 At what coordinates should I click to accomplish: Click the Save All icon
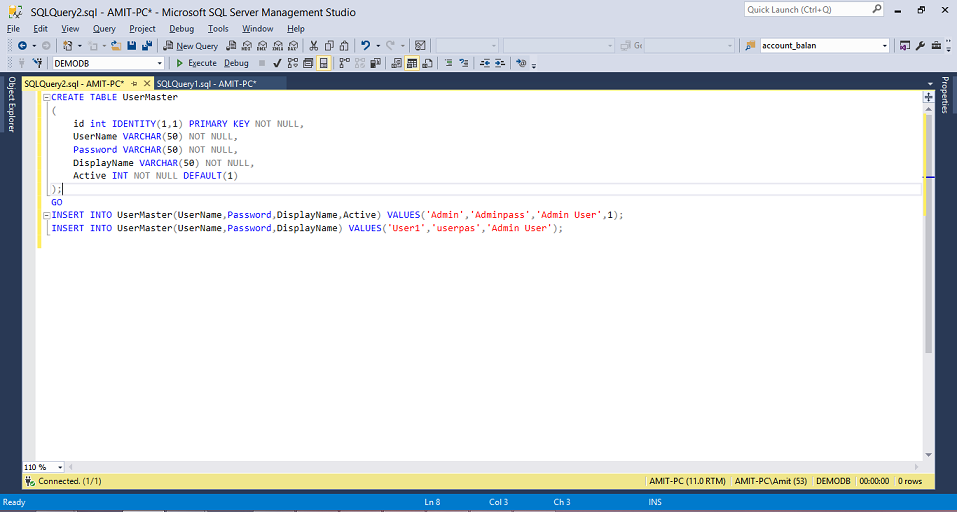coord(146,45)
